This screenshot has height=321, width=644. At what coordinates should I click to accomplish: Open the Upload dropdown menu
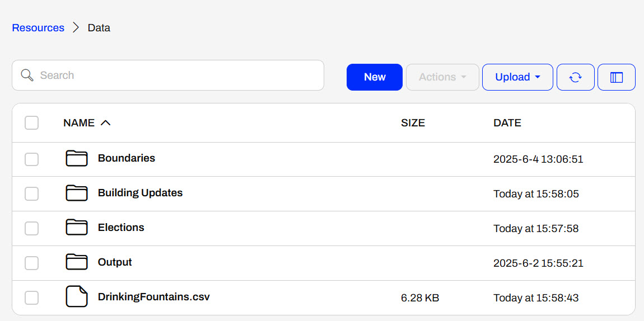pyautogui.click(x=517, y=77)
